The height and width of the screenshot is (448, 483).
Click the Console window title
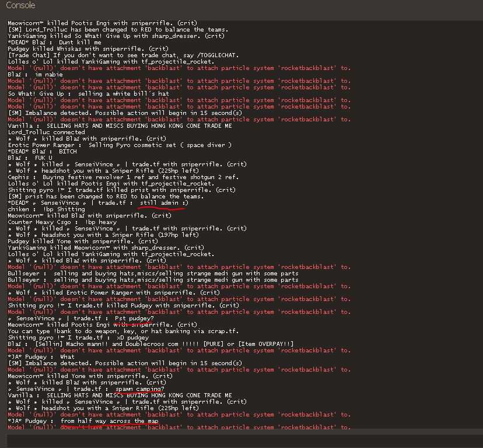point(20,5)
